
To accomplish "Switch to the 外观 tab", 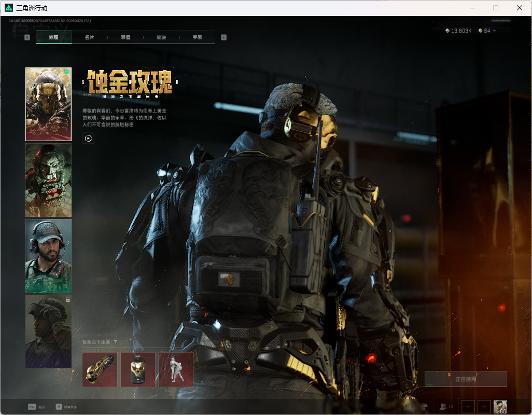I will coord(53,37).
